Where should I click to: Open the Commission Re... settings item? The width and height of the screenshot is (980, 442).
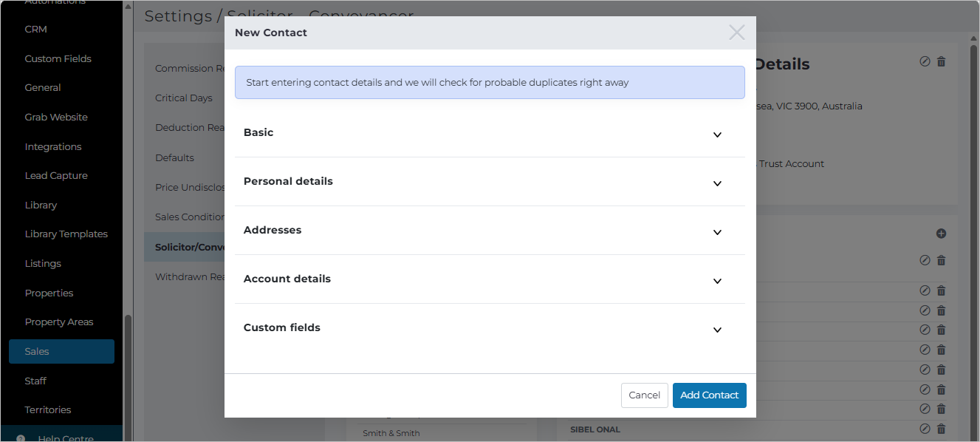[190, 68]
